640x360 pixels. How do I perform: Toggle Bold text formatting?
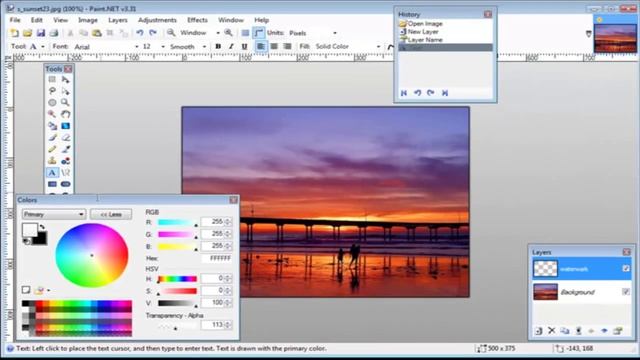[218, 47]
